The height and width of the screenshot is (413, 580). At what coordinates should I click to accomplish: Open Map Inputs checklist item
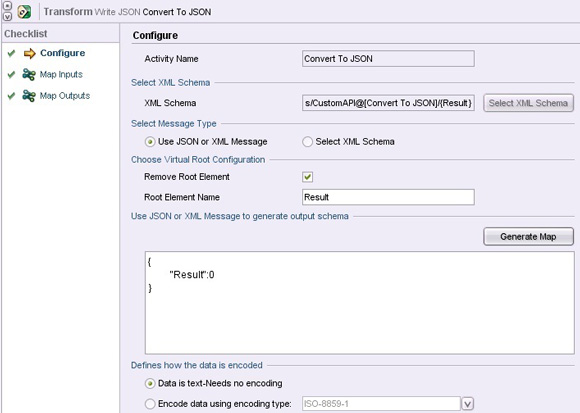[61, 74]
